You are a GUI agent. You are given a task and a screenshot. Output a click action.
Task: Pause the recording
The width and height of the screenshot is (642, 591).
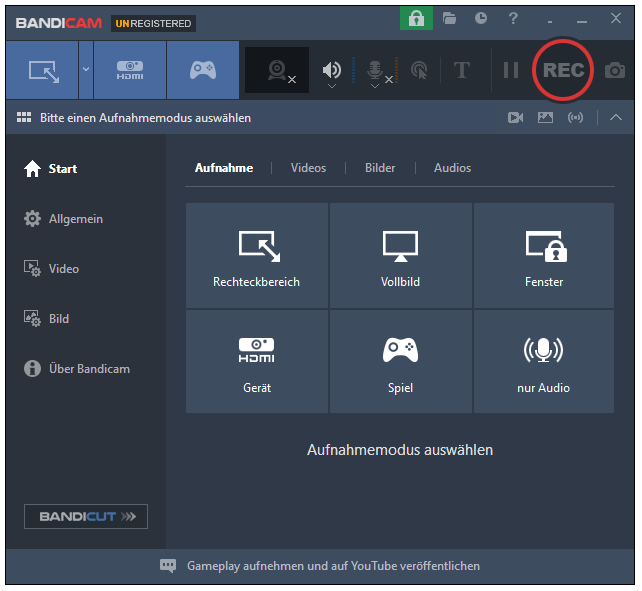(x=511, y=70)
